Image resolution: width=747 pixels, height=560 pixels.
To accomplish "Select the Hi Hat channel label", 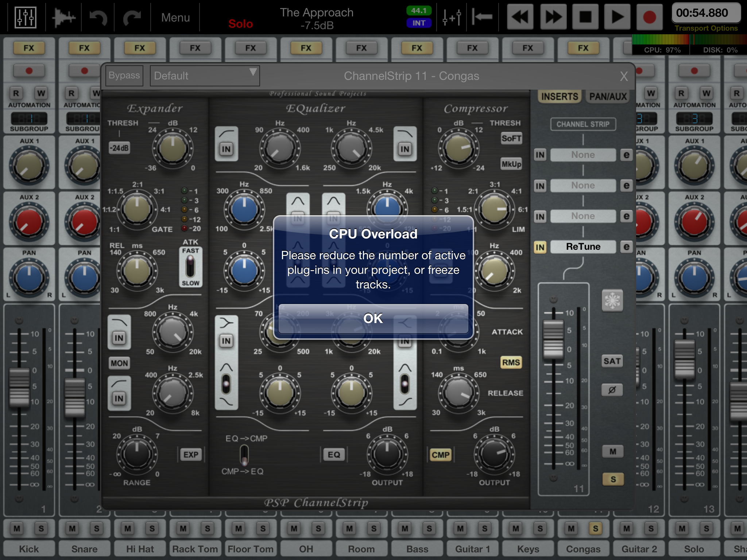I will pos(140,549).
